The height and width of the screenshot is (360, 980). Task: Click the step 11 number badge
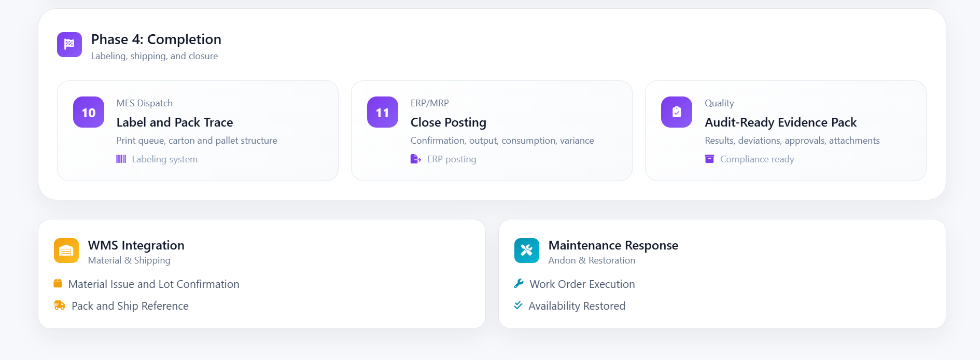pyautogui.click(x=383, y=112)
